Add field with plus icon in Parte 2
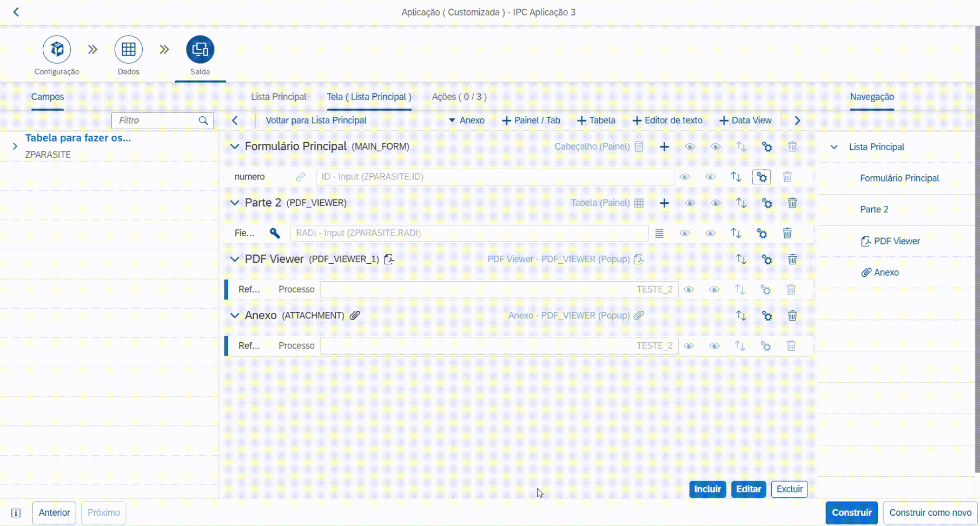Image resolution: width=980 pixels, height=526 pixels. (x=664, y=203)
